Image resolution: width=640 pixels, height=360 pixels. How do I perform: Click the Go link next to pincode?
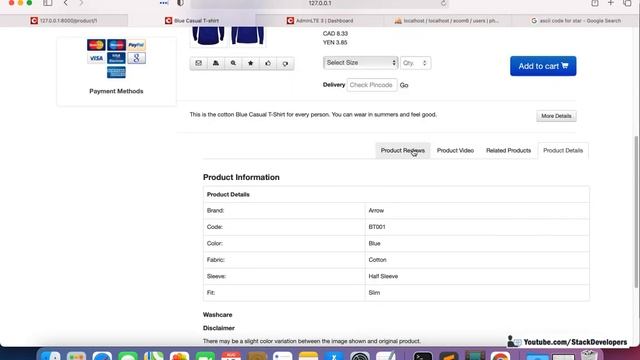coord(404,85)
